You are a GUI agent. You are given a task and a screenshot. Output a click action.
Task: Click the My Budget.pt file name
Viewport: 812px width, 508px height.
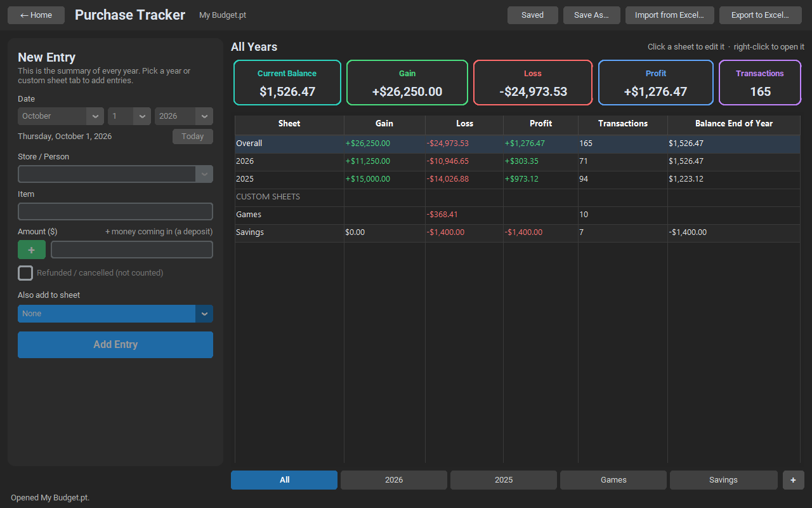click(223, 15)
